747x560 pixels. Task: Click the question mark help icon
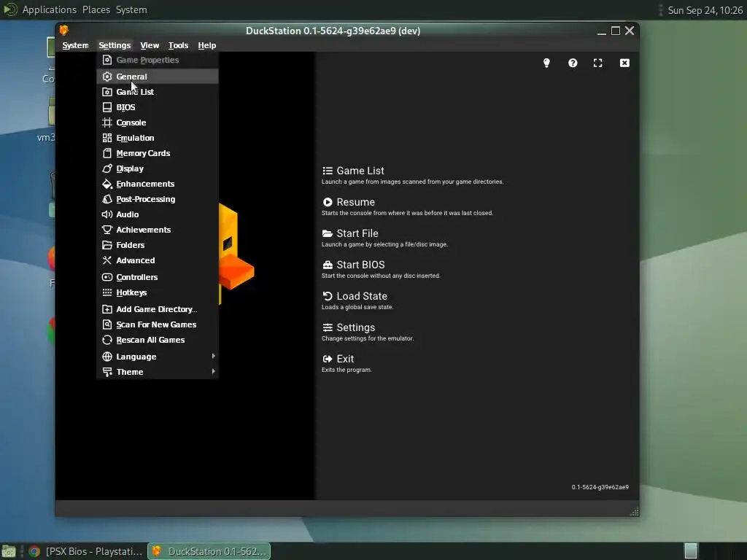point(573,63)
